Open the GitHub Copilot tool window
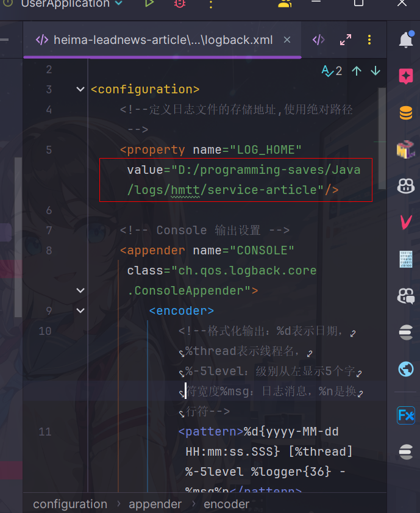This screenshot has width=420, height=513. 406,186
